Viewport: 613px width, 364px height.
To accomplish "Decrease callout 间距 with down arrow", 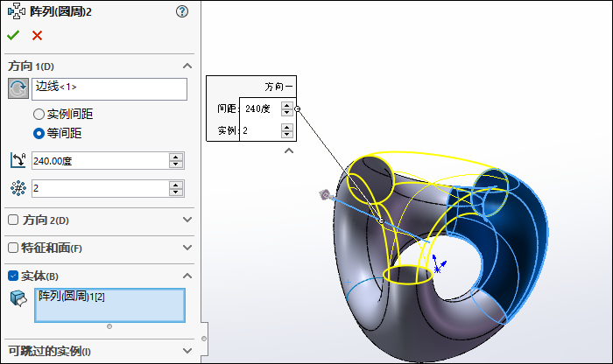I will 287,113.
